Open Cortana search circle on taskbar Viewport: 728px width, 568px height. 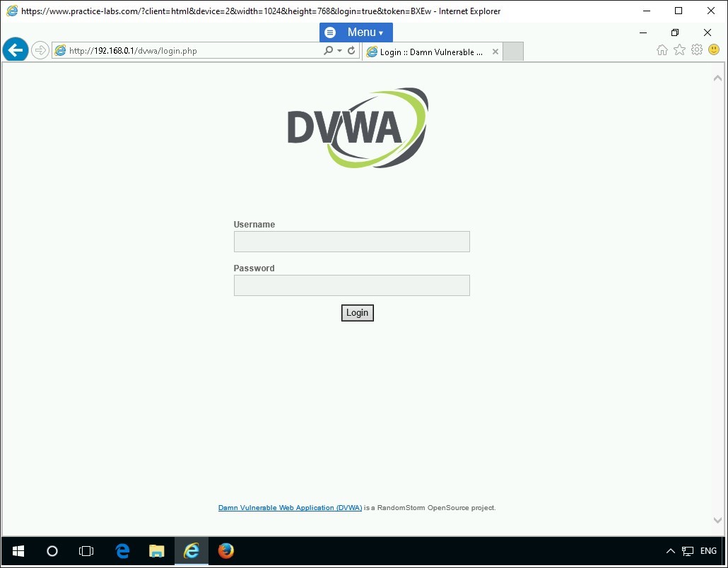tap(52, 551)
